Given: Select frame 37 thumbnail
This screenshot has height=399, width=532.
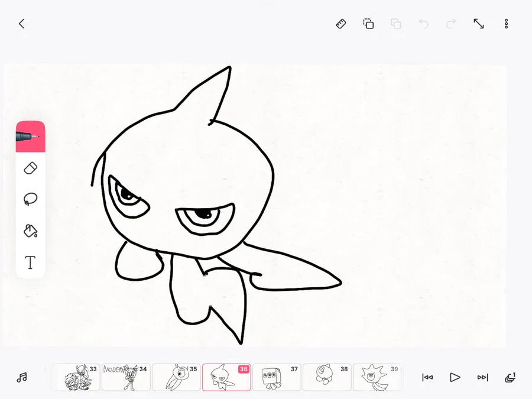Looking at the screenshot, I should point(277,377).
